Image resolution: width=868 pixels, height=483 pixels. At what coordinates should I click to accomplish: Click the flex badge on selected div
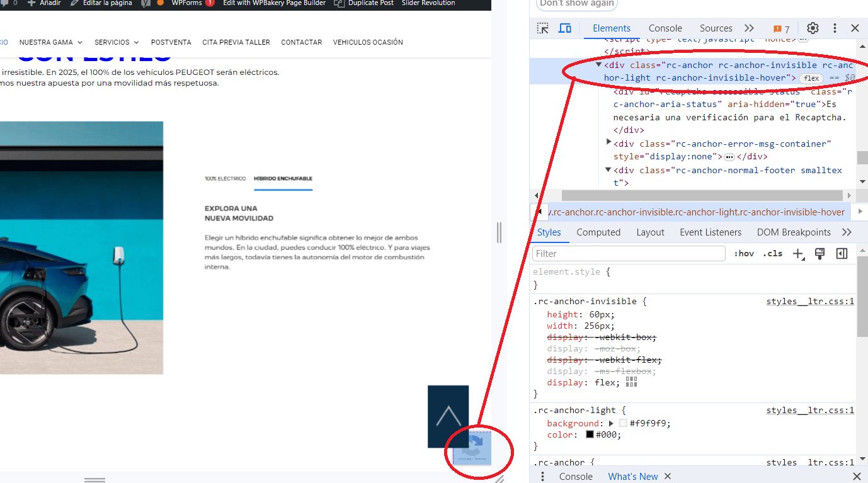811,78
